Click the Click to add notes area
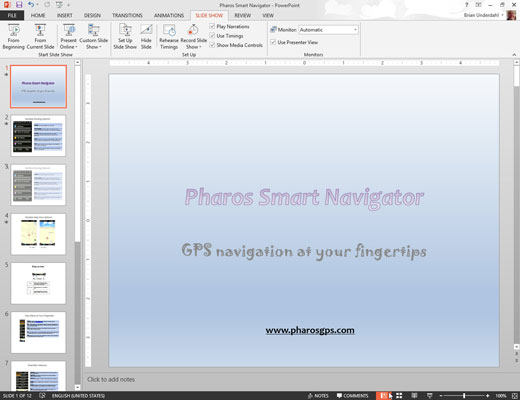 point(111,379)
